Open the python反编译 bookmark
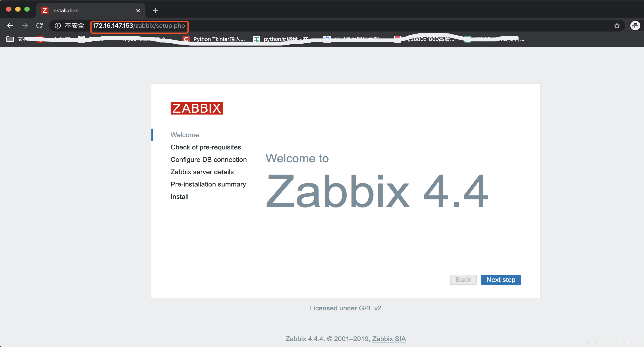644x347 pixels. point(281,39)
